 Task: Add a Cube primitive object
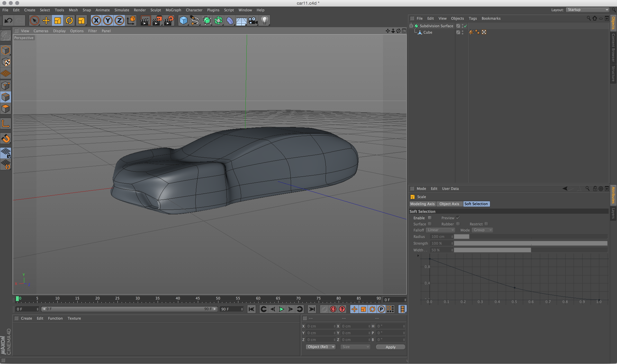click(183, 21)
